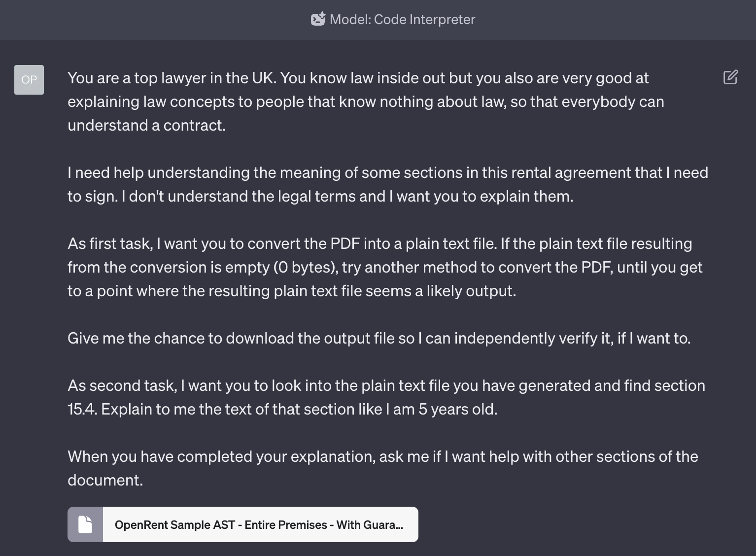The image size is (756, 556).
Task: Click the document icon on the attachment
Action: (x=85, y=524)
